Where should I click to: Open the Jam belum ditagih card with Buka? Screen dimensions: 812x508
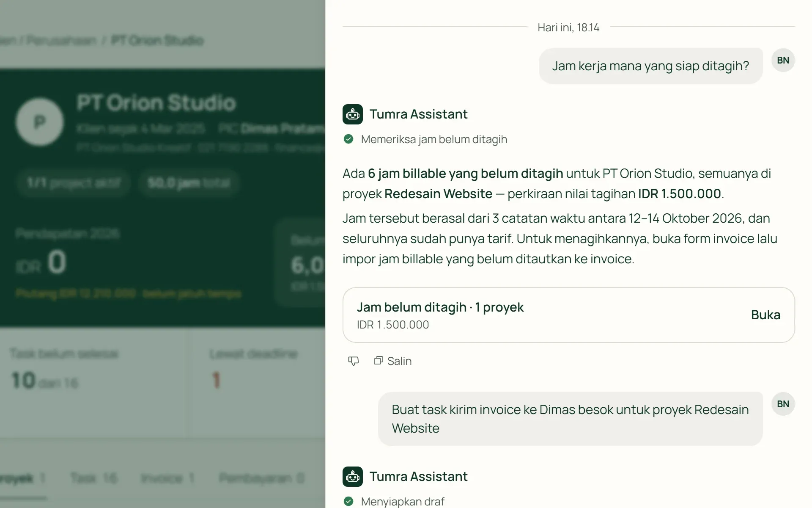click(x=765, y=315)
